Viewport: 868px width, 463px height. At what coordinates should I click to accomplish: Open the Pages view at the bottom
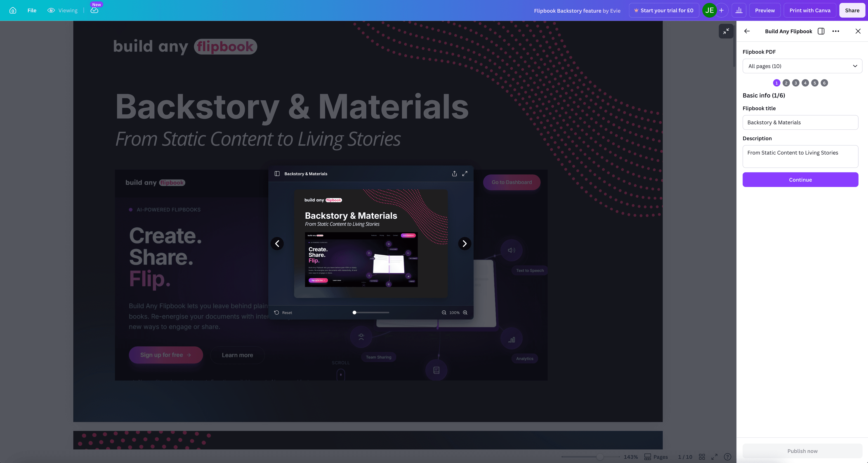pyautogui.click(x=656, y=457)
